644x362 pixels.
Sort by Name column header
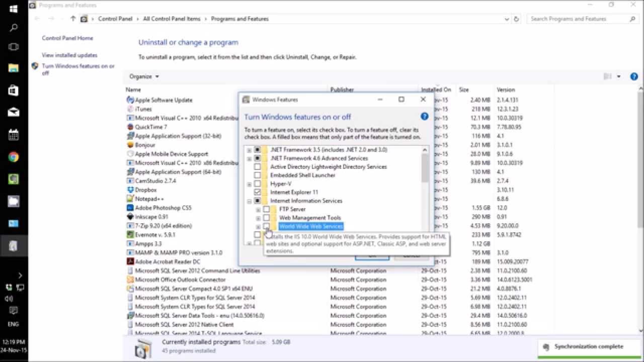tap(133, 89)
